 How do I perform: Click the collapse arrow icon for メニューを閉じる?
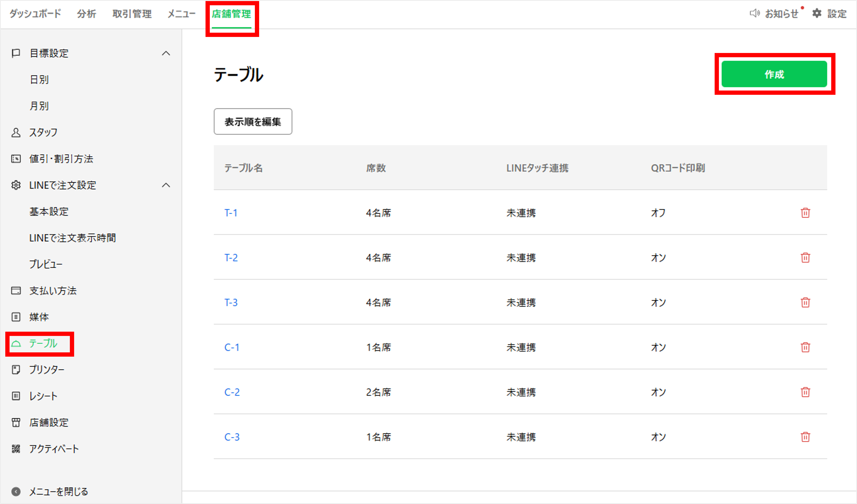16,492
